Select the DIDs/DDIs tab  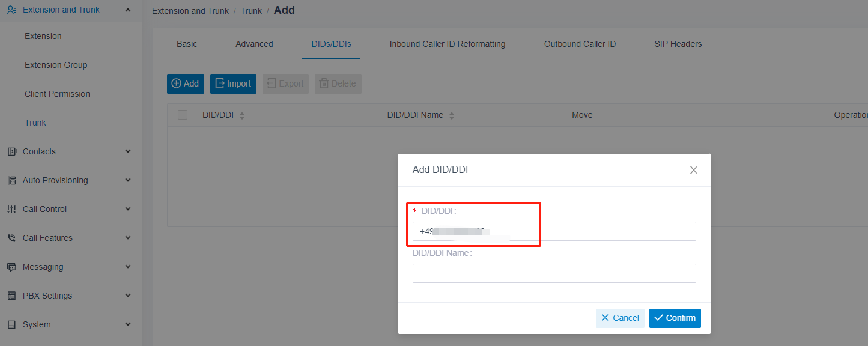[x=331, y=44]
